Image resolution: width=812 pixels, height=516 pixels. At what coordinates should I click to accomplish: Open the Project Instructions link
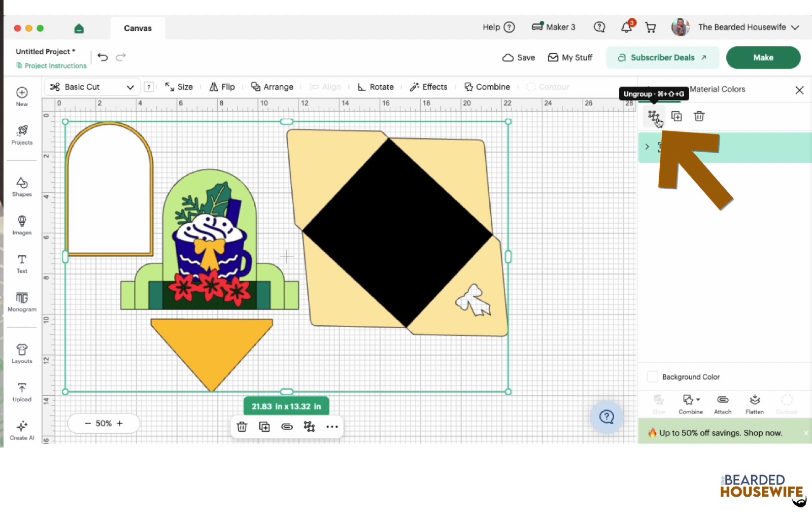point(51,65)
